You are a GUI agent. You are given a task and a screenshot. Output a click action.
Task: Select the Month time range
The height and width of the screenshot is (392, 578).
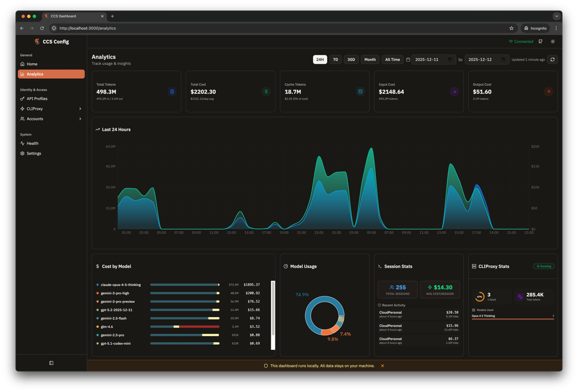coord(370,59)
